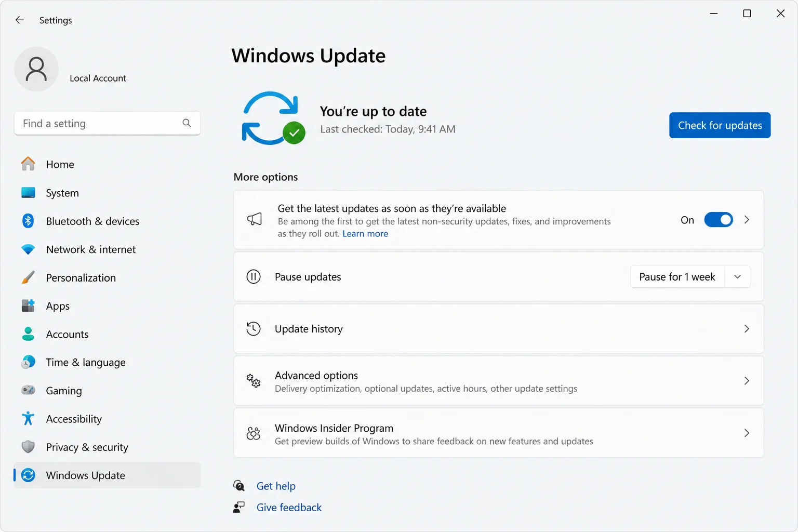This screenshot has height=532, width=798.
Task: Click the Apps grid icon in sidebar
Action: [28, 305]
